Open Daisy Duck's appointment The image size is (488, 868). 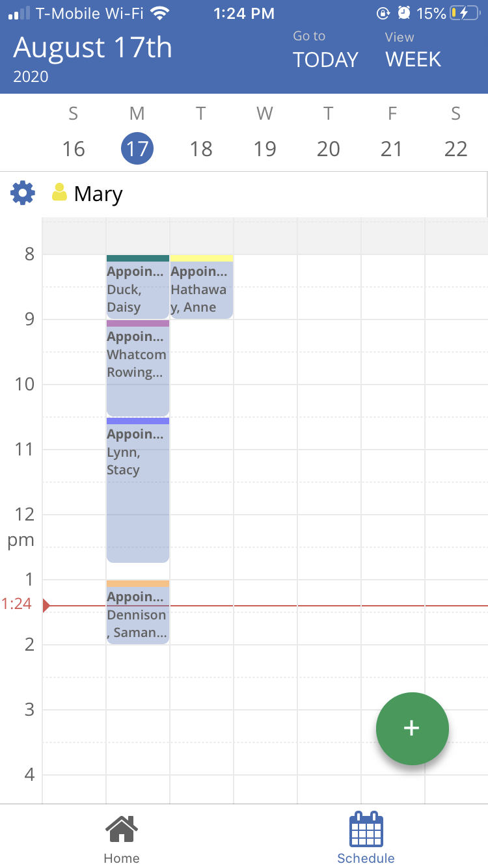[x=137, y=290]
